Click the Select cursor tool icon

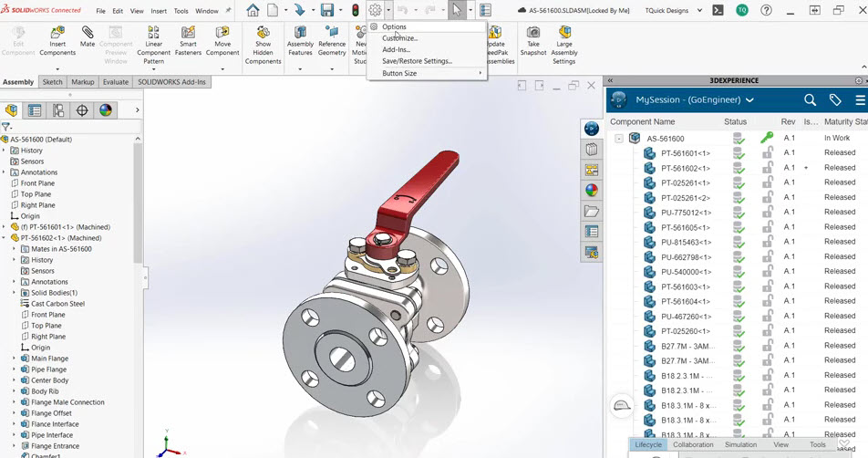coord(457,10)
